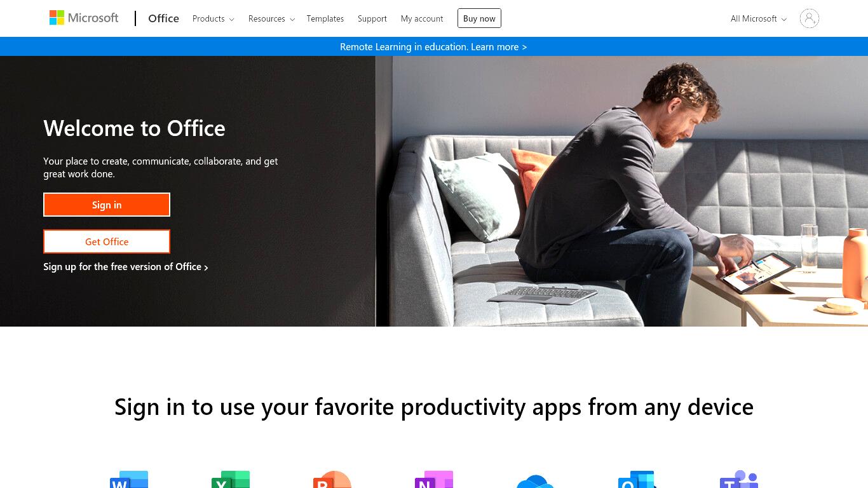Go to the Office home link

163,18
